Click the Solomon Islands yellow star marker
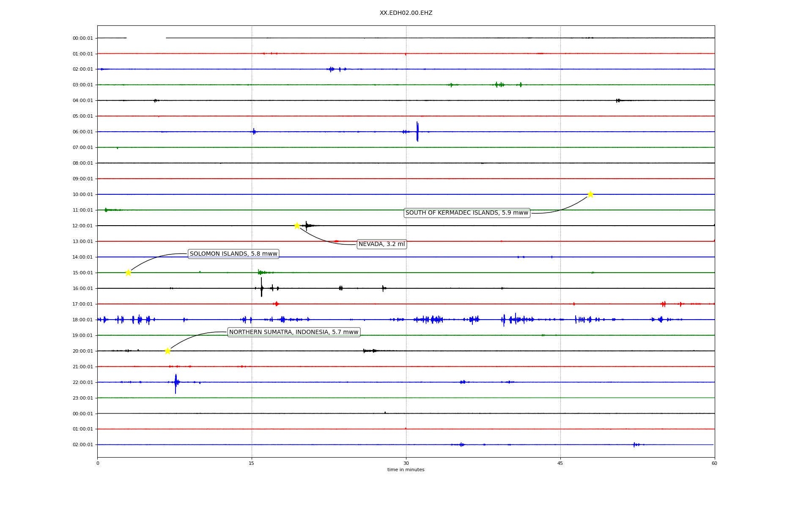This screenshot has height=508, width=812. pyautogui.click(x=128, y=273)
